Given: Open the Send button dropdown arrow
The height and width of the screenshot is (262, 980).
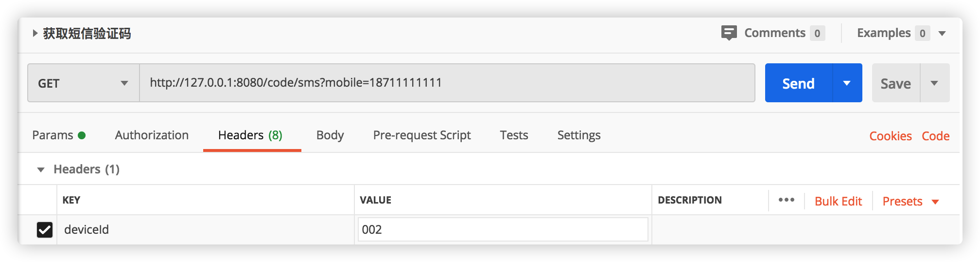Looking at the screenshot, I should point(847,83).
